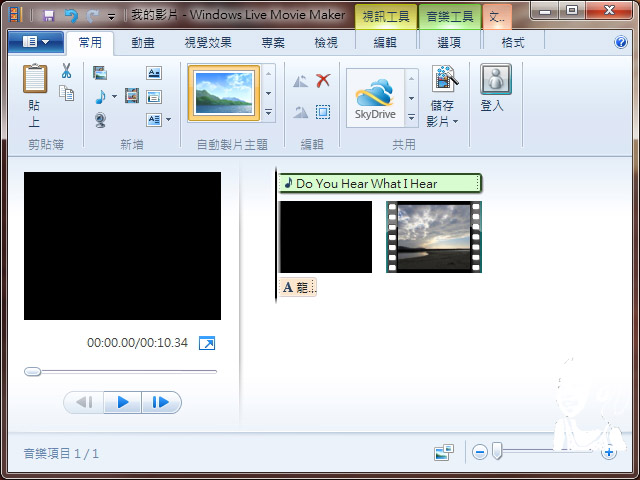Click Rotate right icon
The image size is (640, 480).
point(300,112)
